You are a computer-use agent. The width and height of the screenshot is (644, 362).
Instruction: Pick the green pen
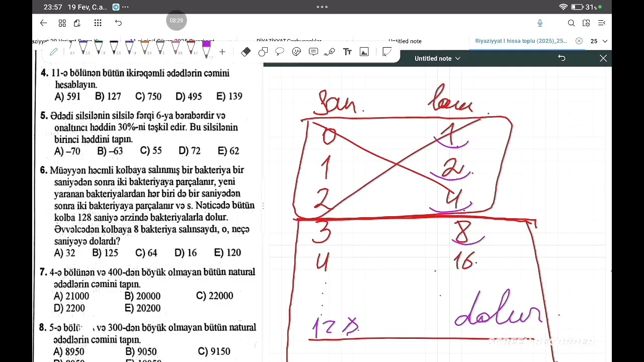click(99, 48)
